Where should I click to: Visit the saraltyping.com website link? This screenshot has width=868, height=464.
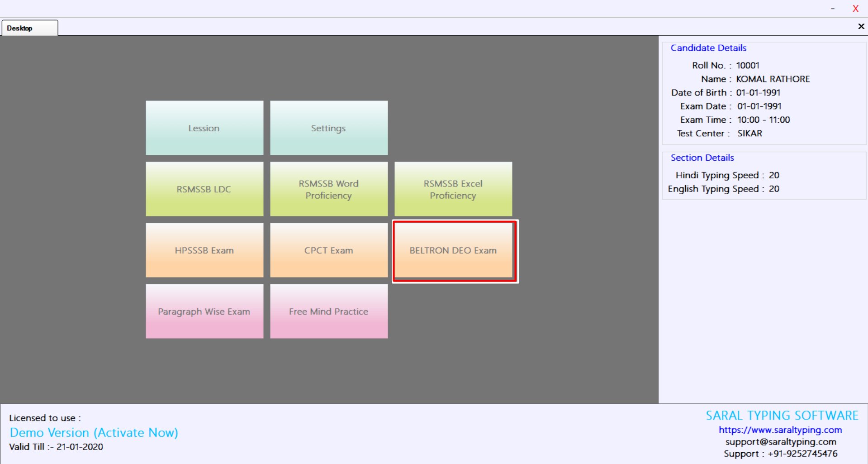click(780, 430)
